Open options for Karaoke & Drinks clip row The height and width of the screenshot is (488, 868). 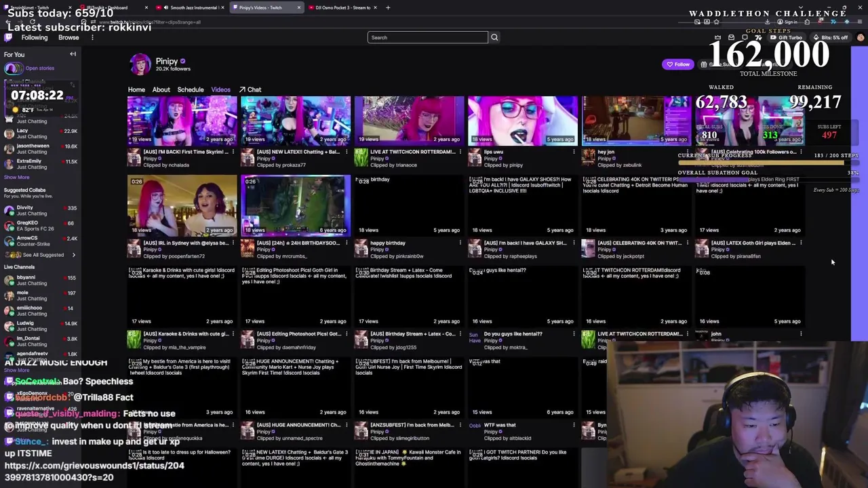(233, 333)
